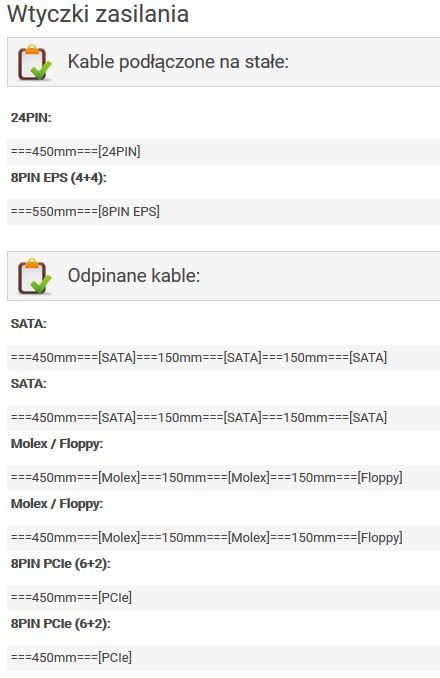Click the last 450mm PCIe cable row
This screenshot has width=440, height=678.
point(223,659)
